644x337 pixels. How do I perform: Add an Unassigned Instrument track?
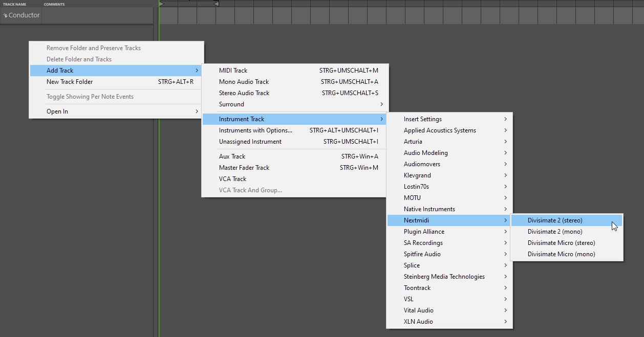tap(295, 142)
